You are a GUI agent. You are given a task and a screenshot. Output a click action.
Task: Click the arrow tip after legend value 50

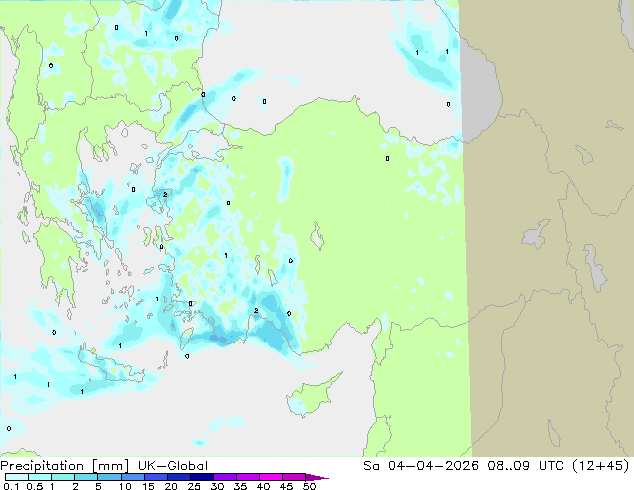317,477
